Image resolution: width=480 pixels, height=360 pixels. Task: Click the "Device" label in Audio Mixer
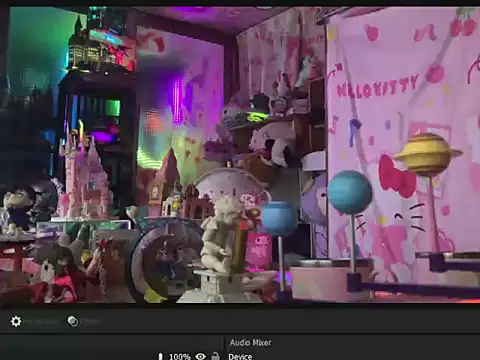point(240,356)
